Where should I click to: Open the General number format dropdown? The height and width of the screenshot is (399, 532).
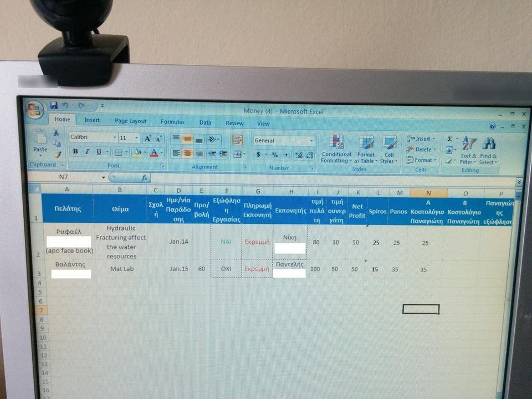coord(311,141)
